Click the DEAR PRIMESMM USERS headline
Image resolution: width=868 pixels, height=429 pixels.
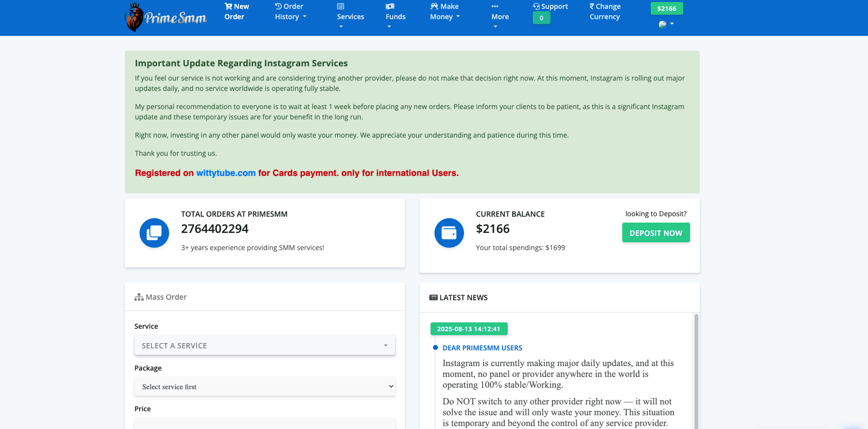pyautogui.click(x=482, y=348)
